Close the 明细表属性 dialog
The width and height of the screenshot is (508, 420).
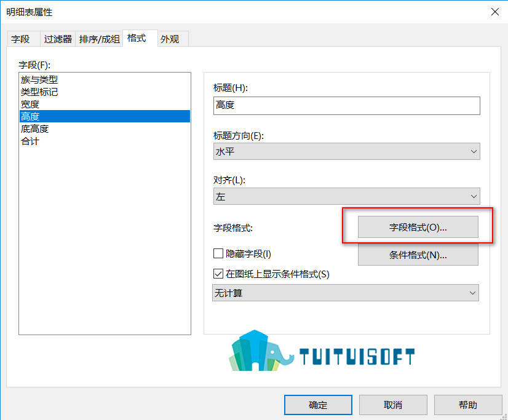pos(494,12)
